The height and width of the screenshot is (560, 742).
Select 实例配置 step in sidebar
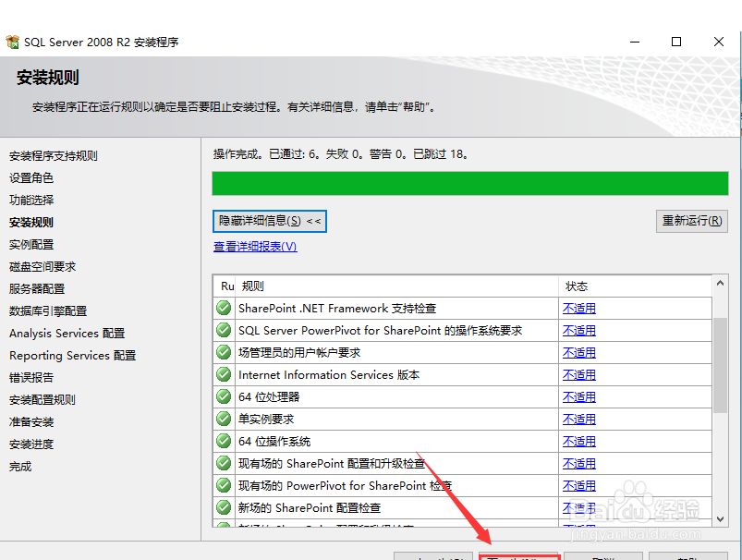pyautogui.click(x=31, y=245)
